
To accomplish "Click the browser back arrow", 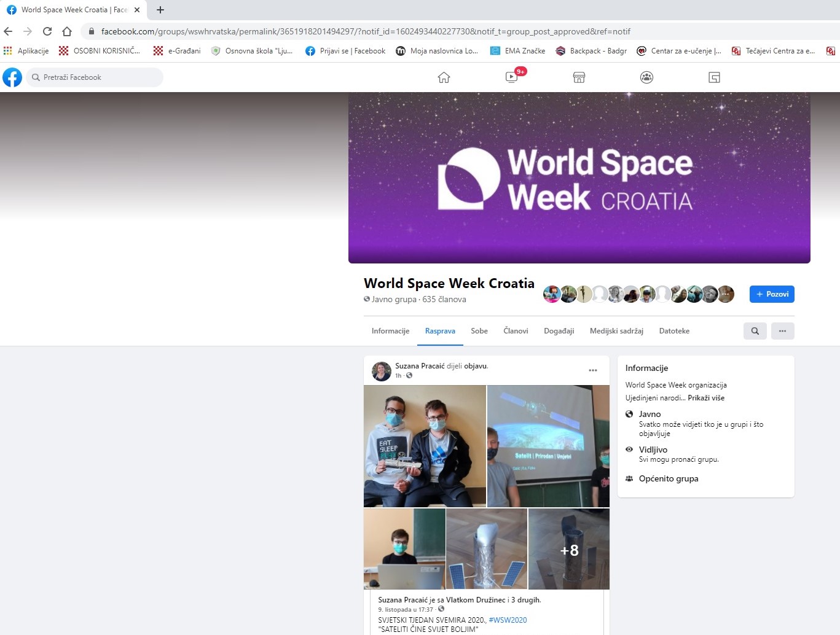I will [x=8, y=31].
